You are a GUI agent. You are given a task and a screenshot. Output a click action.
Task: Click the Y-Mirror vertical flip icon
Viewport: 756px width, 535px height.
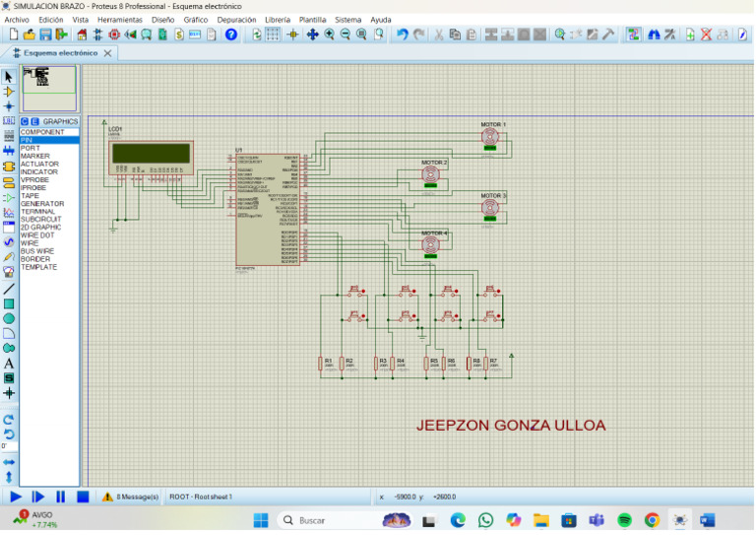coord(9,477)
